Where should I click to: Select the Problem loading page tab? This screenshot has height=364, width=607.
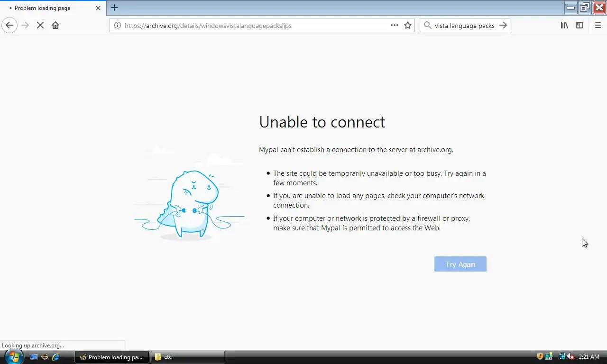coord(53,8)
